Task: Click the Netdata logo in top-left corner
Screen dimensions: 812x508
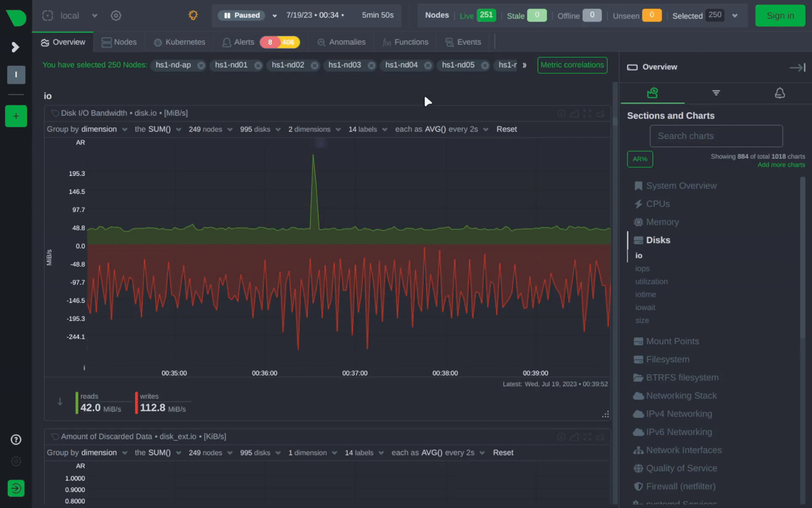Action: [x=15, y=15]
